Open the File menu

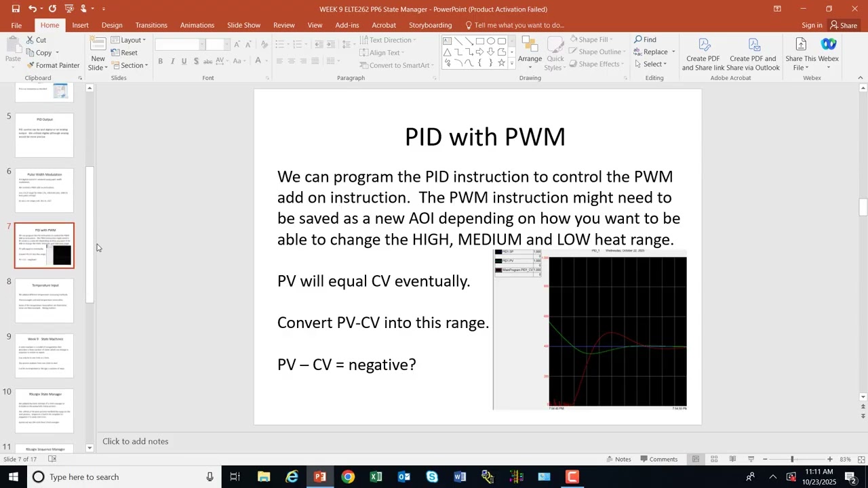(16, 25)
